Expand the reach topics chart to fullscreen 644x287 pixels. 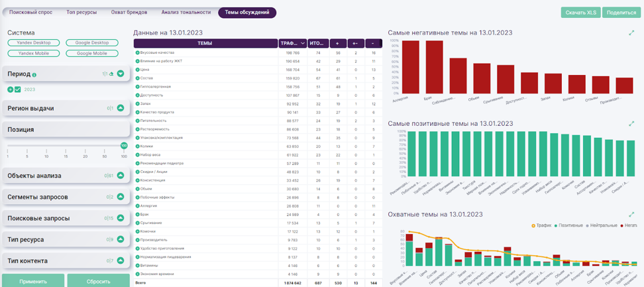[x=631, y=215]
